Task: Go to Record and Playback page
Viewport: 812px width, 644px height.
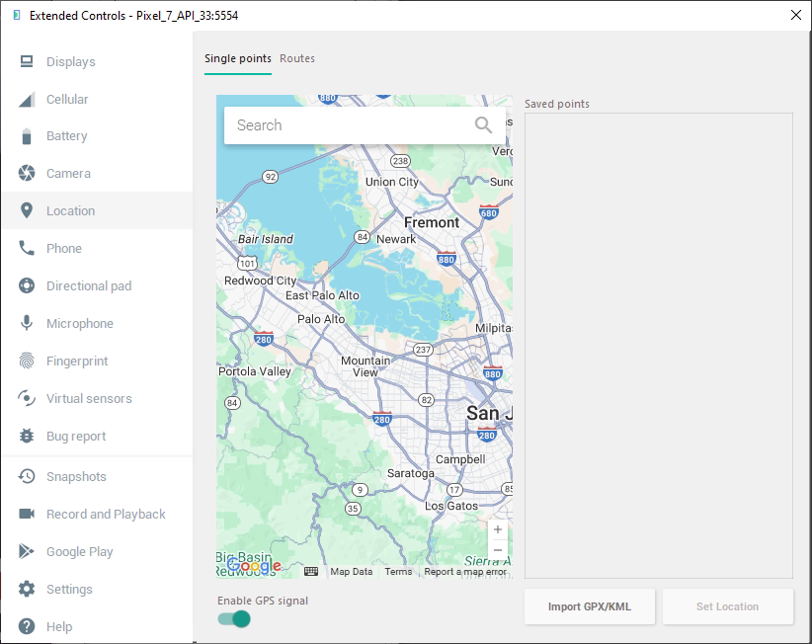Action: [97, 514]
